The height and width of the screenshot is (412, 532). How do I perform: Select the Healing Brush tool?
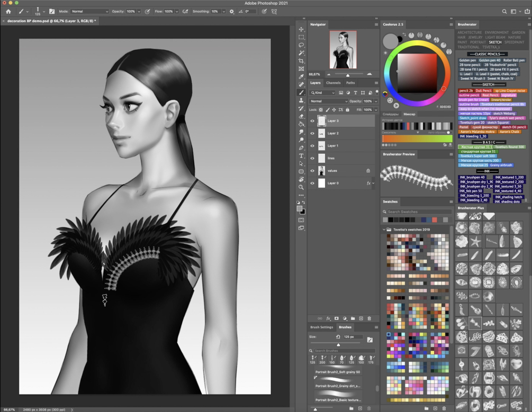301,85
